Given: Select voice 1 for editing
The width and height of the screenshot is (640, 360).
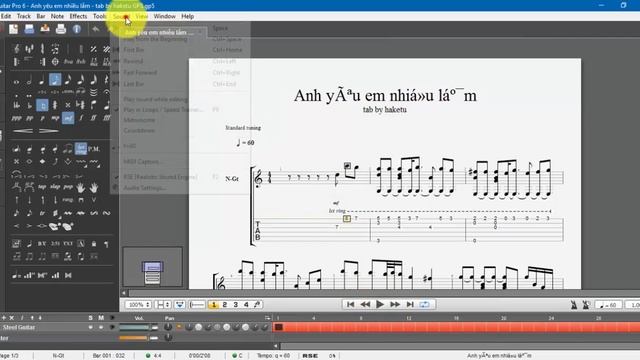Looking at the screenshot, I should [x=213, y=304].
